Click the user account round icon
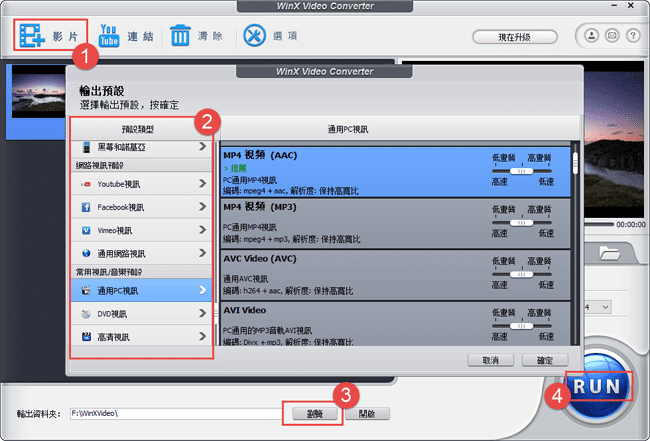 [592, 36]
